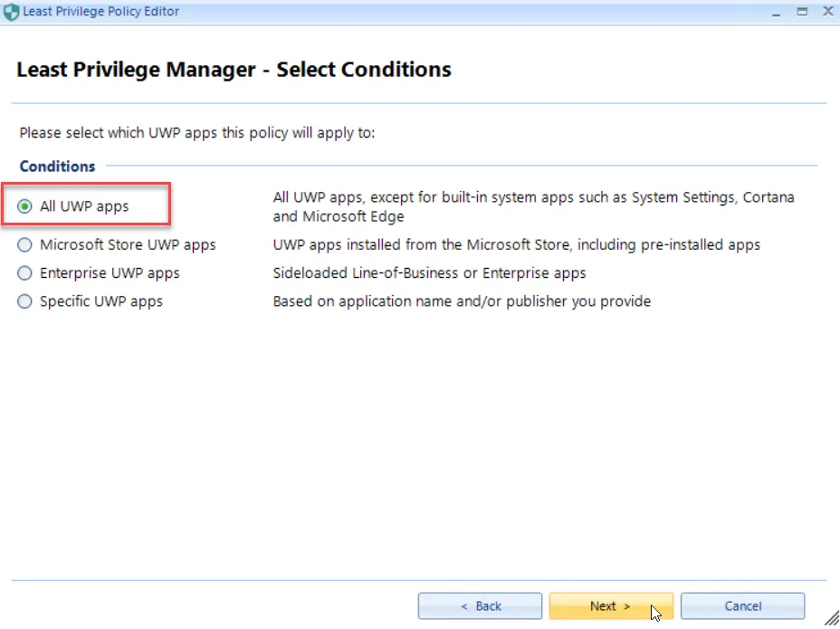Click the "Next >" button
840x629 pixels.
coord(611,605)
